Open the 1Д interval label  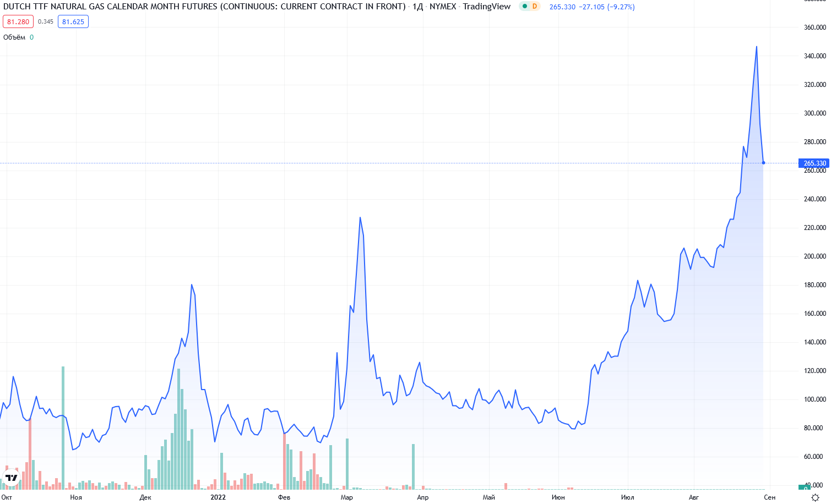tap(418, 7)
